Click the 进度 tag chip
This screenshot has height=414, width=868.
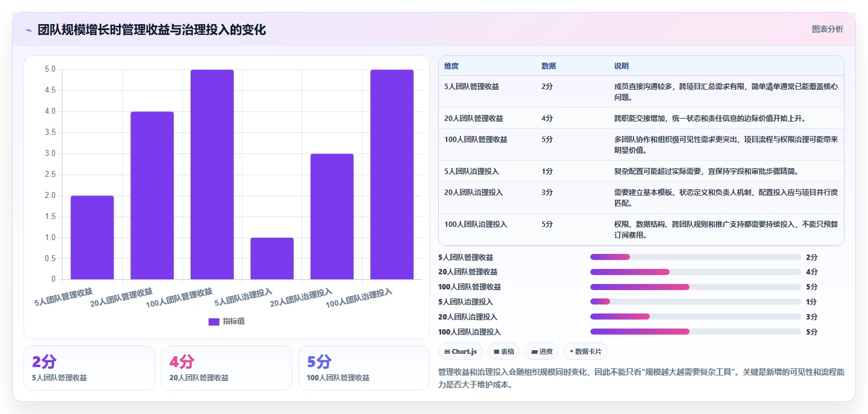tap(542, 351)
